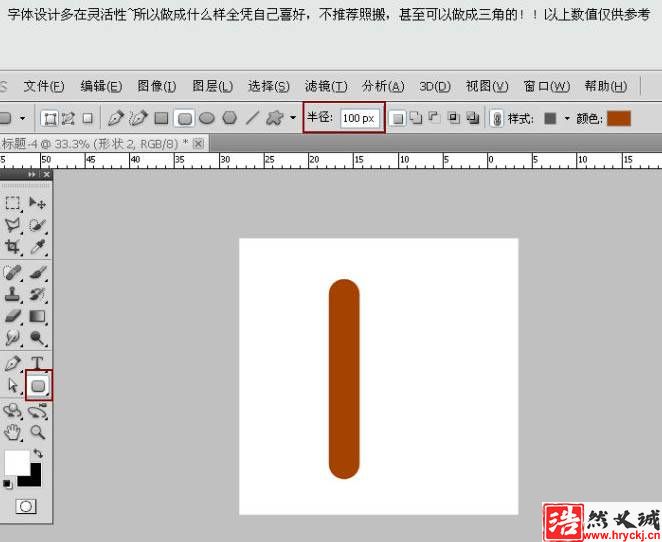The width and height of the screenshot is (662, 542).
Task: Select the Brush tool
Action: coord(37,272)
